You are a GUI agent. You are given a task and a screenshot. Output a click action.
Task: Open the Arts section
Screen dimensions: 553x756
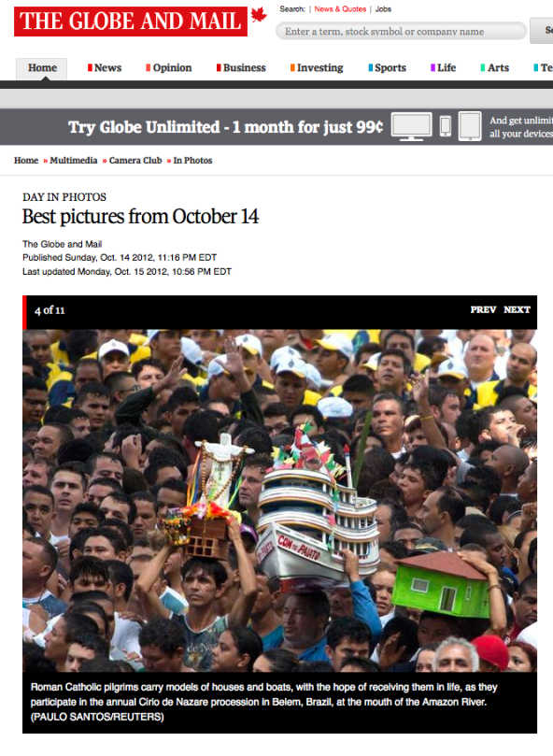coord(495,68)
